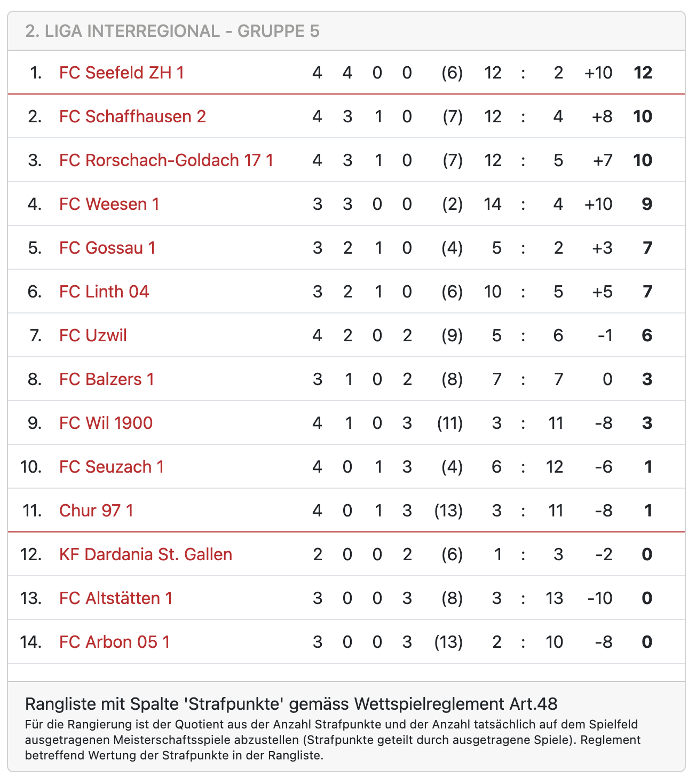Open the FC Uzwil team link
The image size is (696, 784).
pyautogui.click(x=93, y=335)
